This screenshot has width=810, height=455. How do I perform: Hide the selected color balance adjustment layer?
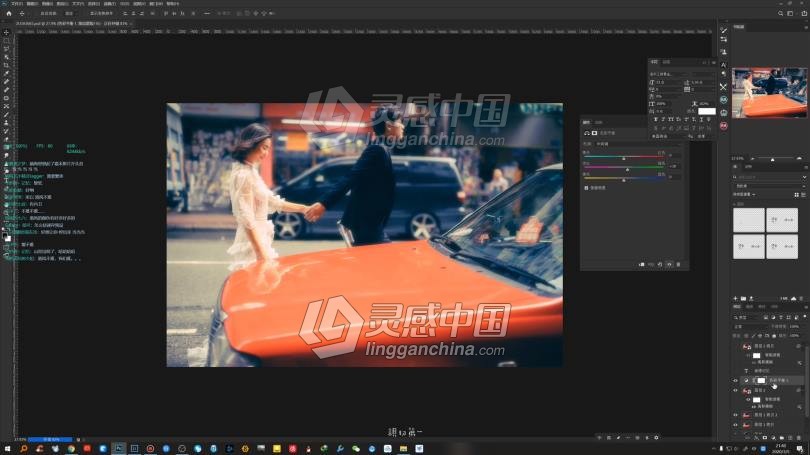[x=736, y=381]
